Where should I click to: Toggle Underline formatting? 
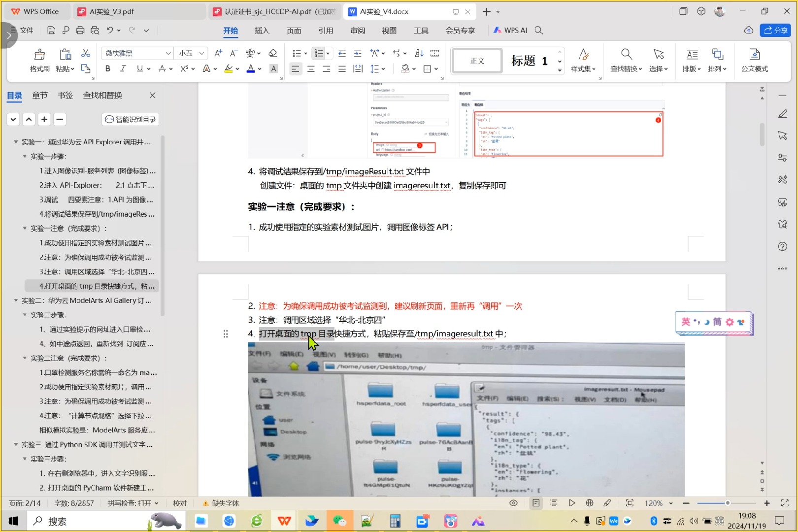pos(140,68)
